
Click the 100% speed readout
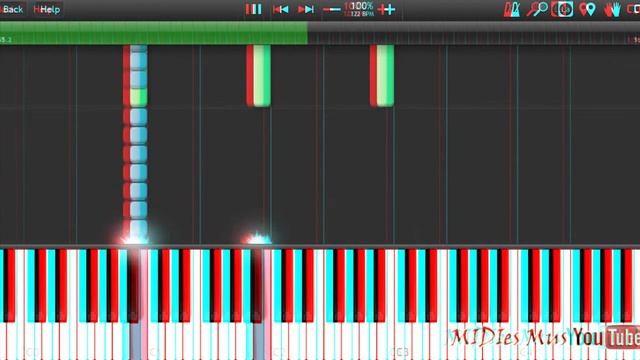[359, 6]
